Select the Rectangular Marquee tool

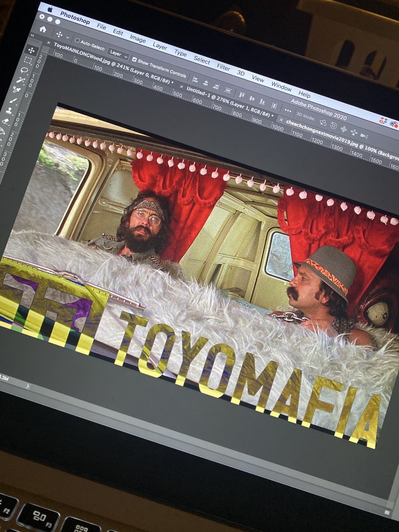[x=28, y=61]
